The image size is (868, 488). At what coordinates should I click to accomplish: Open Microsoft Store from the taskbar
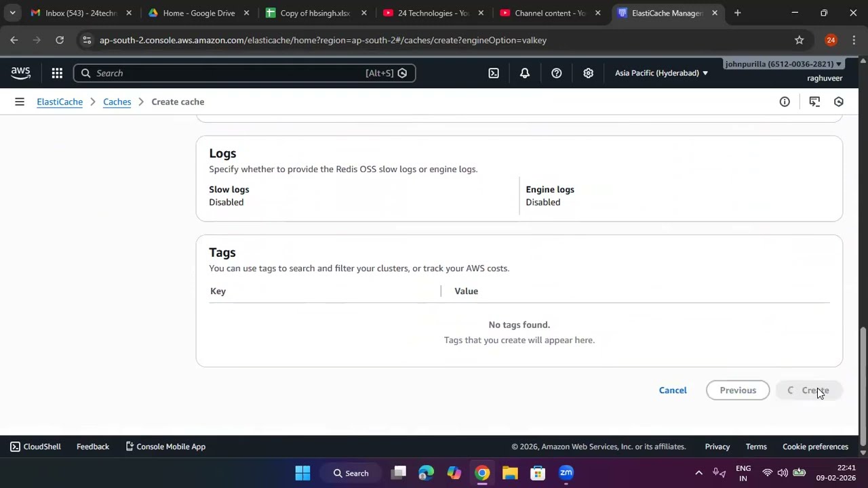(538, 473)
